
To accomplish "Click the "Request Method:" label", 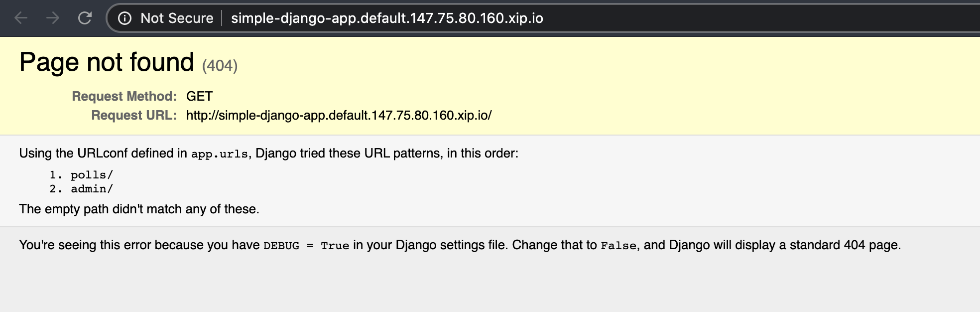I will click(x=124, y=96).
